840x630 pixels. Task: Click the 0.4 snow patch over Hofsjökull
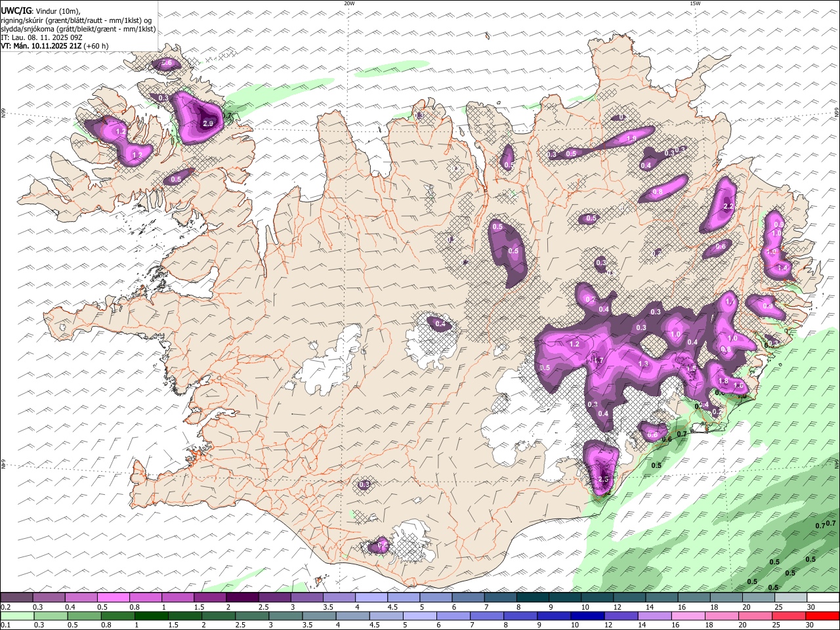tap(440, 324)
